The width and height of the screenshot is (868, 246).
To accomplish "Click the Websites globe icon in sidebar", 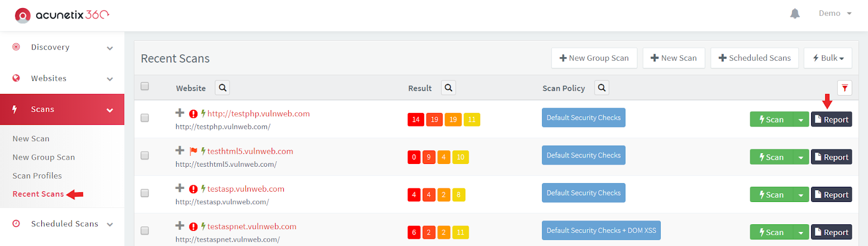I will coord(16,78).
